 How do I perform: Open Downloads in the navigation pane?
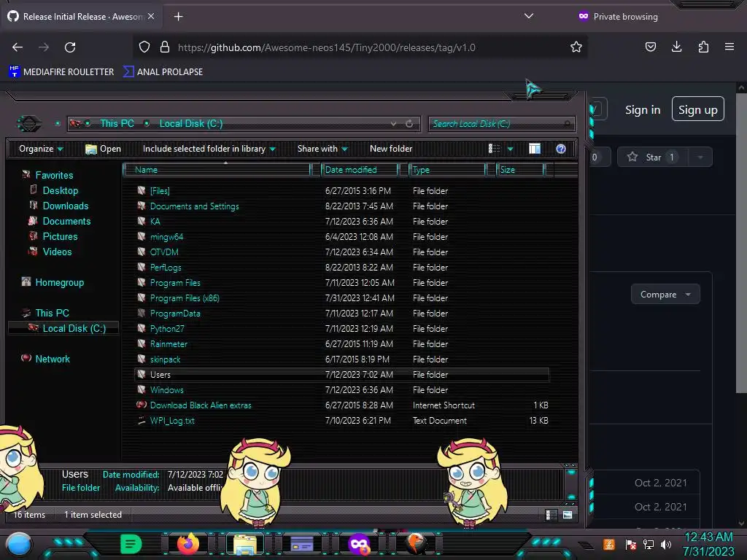[65, 206]
